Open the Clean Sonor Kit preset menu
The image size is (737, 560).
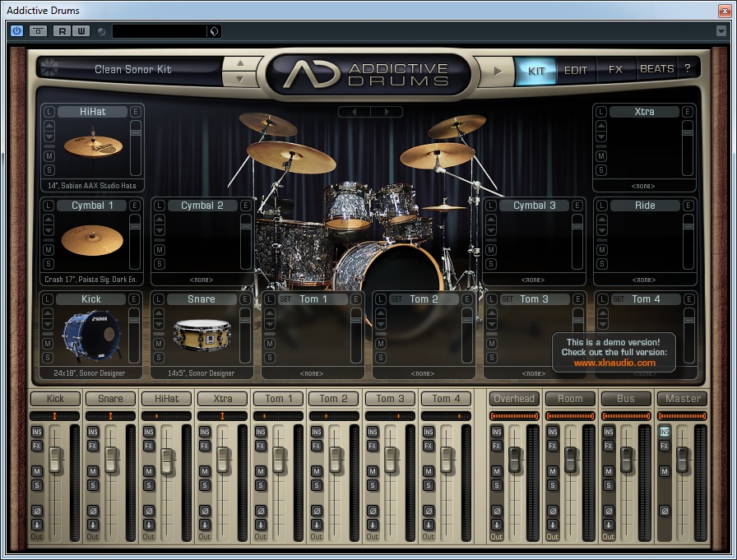tap(132, 70)
